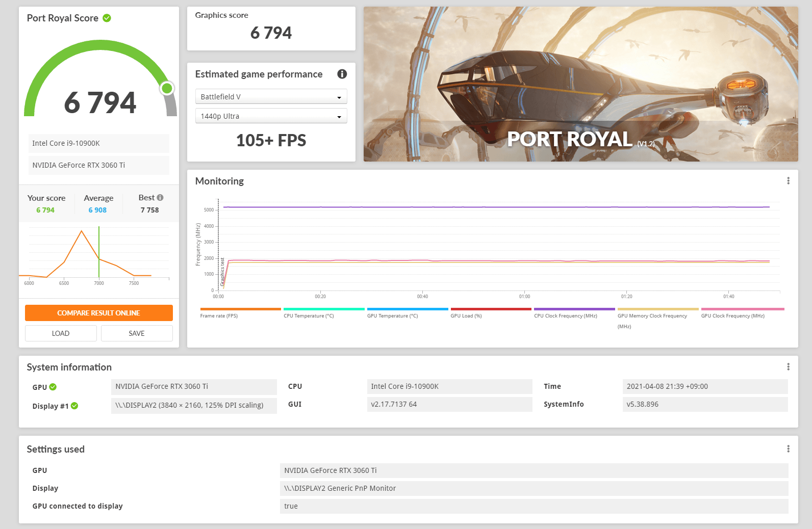Open the System information three-dot menu
This screenshot has width=812, height=529.
coord(788,367)
